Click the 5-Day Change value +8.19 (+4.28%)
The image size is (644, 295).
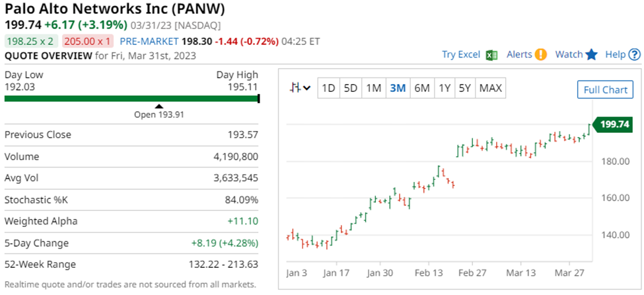(x=225, y=243)
